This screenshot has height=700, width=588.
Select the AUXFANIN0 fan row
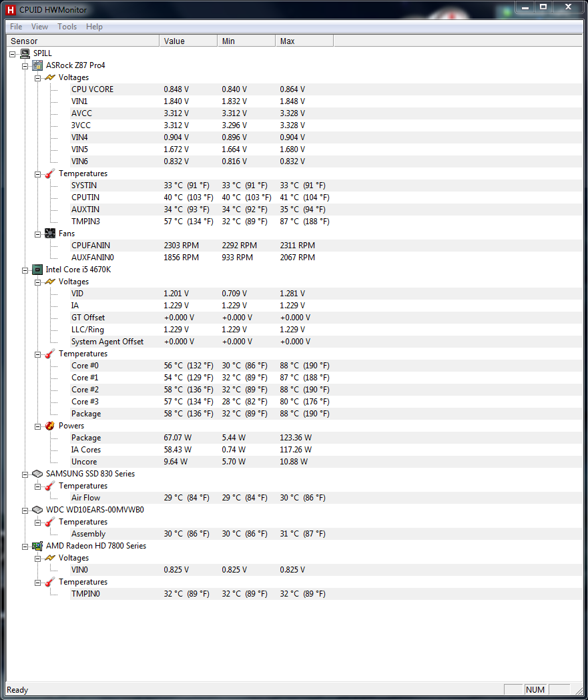[x=326, y=258]
